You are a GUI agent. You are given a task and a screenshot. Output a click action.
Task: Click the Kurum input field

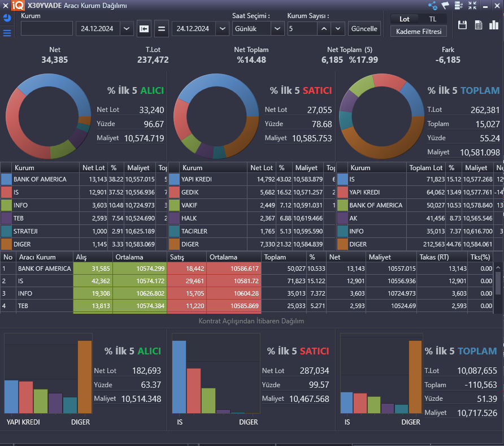click(46, 29)
